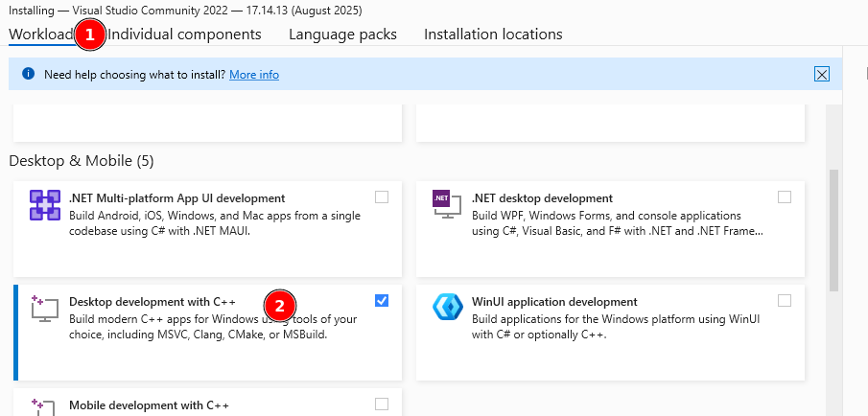Screen dimensions: 868x416
Task: Close the 'Need help choosing' info banner
Action: tap(821, 74)
